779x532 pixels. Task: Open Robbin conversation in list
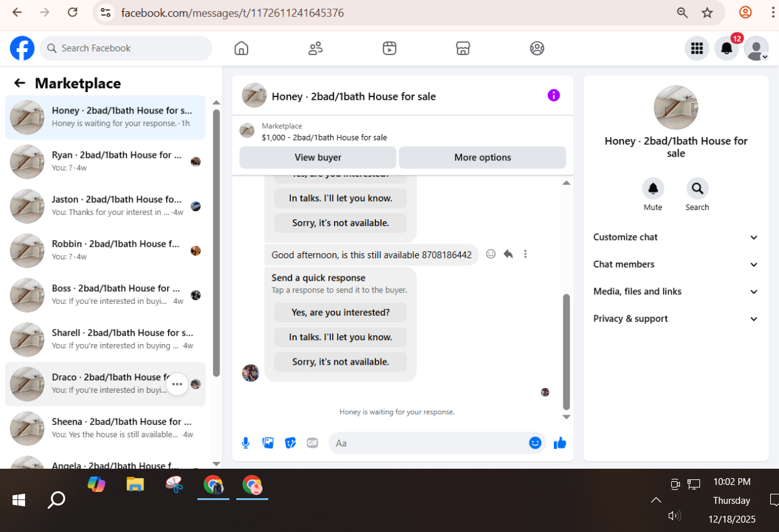coord(105,251)
